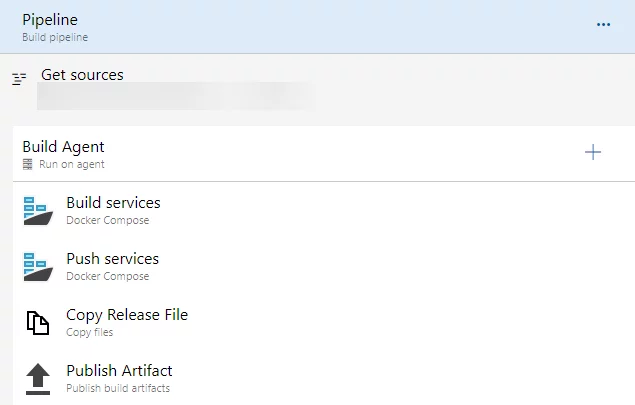The height and width of the screenshot is (405, 635).
Task: Open the Copy Release File task
Action: pos(324,322)
